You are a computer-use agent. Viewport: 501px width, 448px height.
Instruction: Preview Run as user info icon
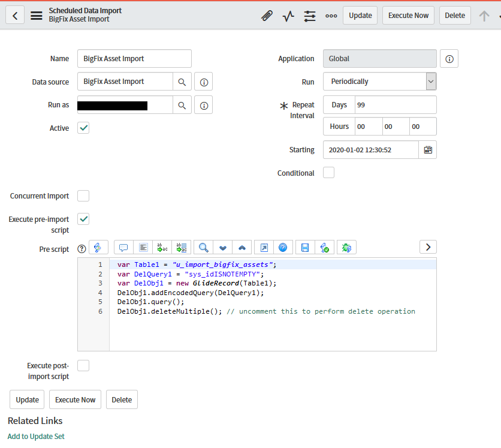(x=204, y=105)
